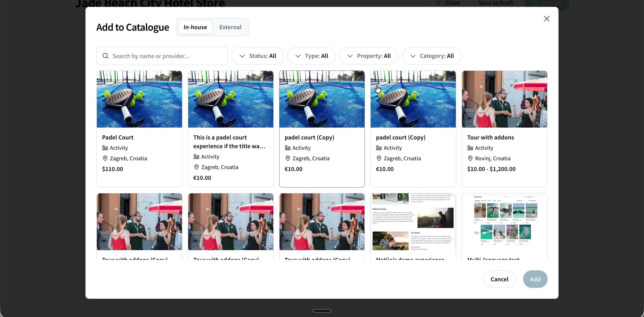Switch to In-house catalogue toggle
The height and width of the screenshot is (317, 644).
(195, 27)
